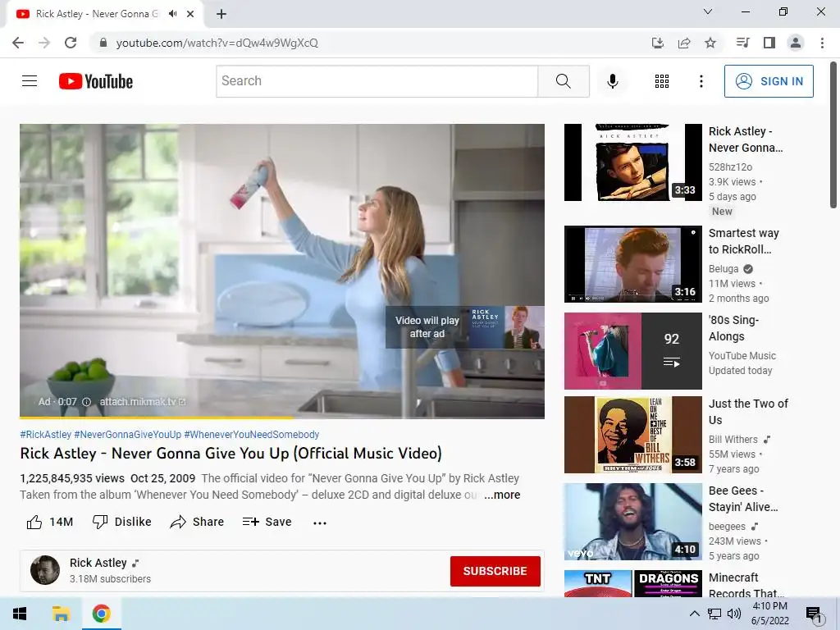
Task: Toggle Chrome side panel
Action: [x=769, y=43]
